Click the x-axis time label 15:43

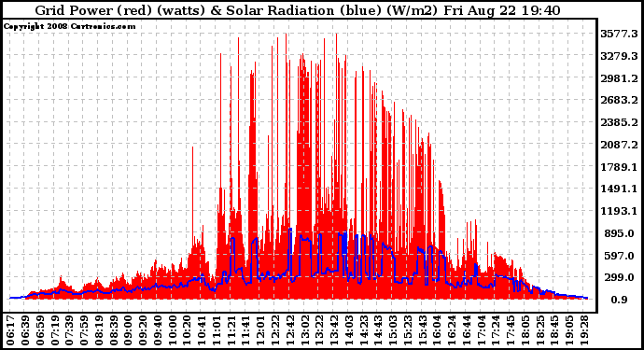tap(423, 330)
